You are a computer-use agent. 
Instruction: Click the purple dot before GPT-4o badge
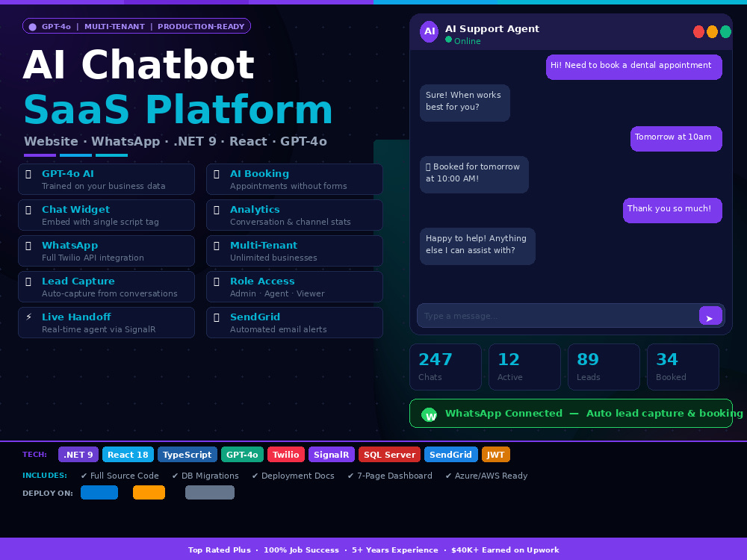(x=32, y=27)
